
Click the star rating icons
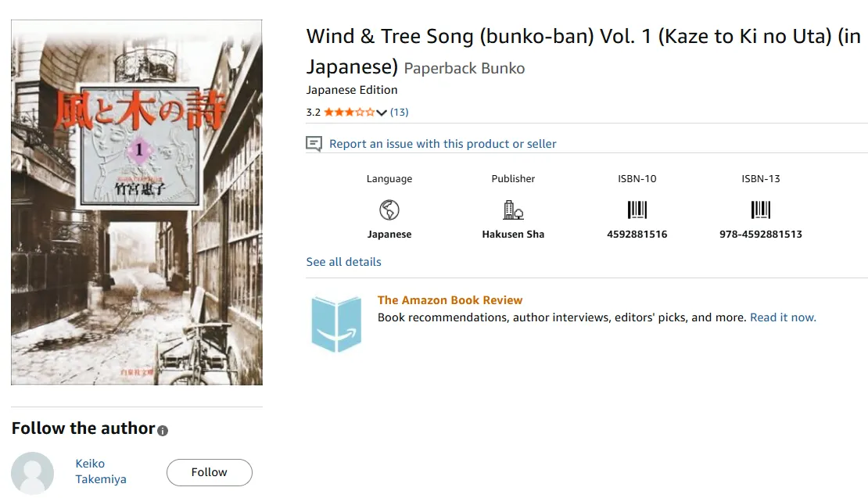(350, 113)
